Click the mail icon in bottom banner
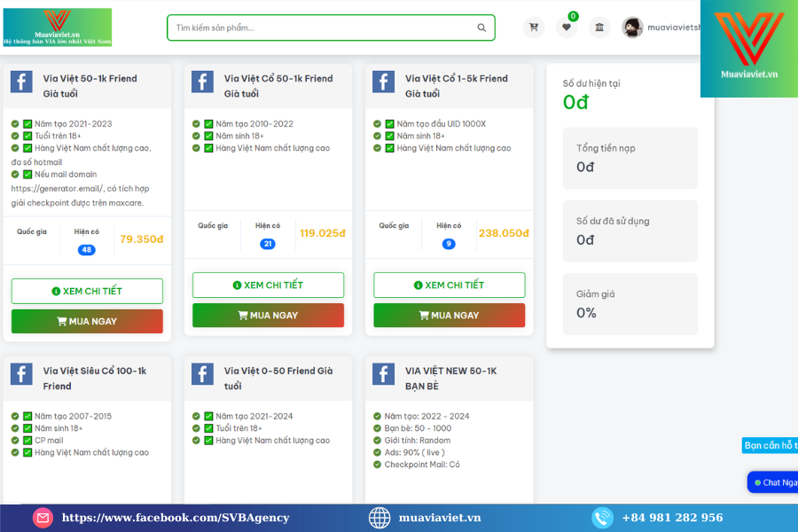Screen dimensions: 798x532 click(43, 518)
